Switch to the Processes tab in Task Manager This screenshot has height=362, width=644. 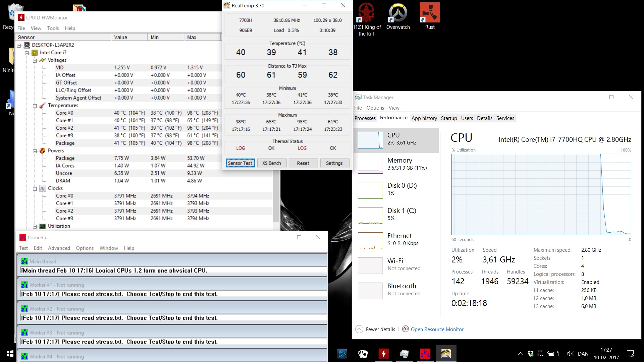coord(365,118)
